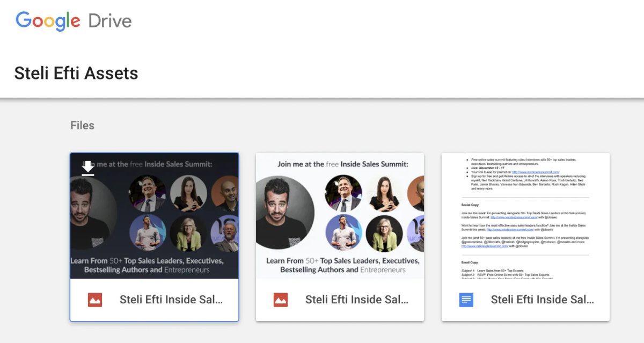Click the Google Drive logo
Image resolution: width=644 pixels, height=343 pixels.
pos(74,21)
